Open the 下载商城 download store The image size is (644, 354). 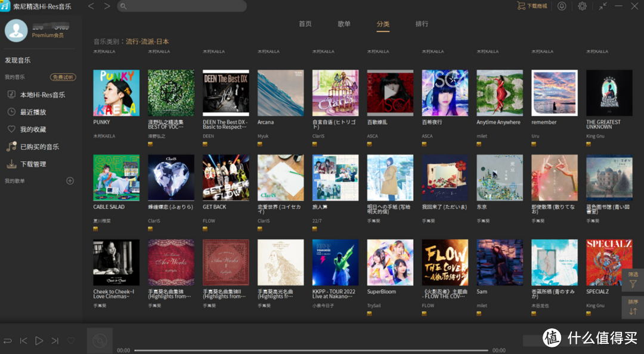[x=532, y=6]
